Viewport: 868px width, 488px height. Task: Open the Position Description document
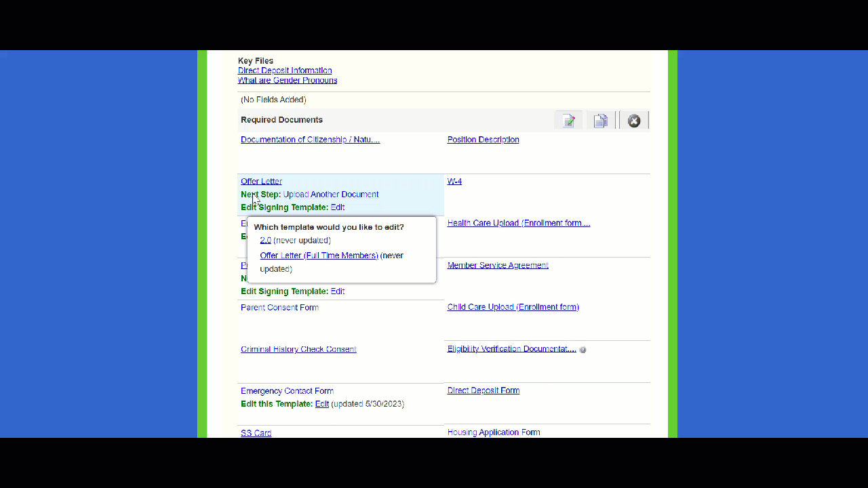click(x=483, y=140)
